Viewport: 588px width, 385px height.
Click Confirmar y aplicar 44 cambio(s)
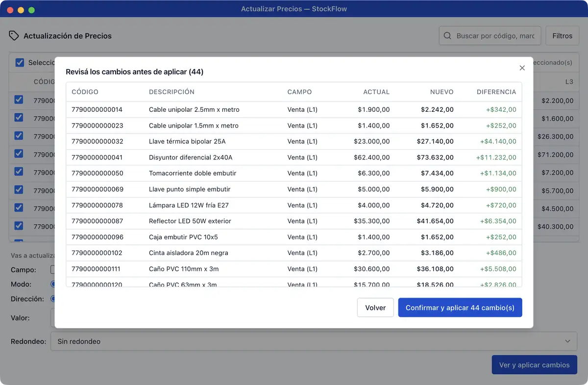pyautogui.click(x=460, y=308)
